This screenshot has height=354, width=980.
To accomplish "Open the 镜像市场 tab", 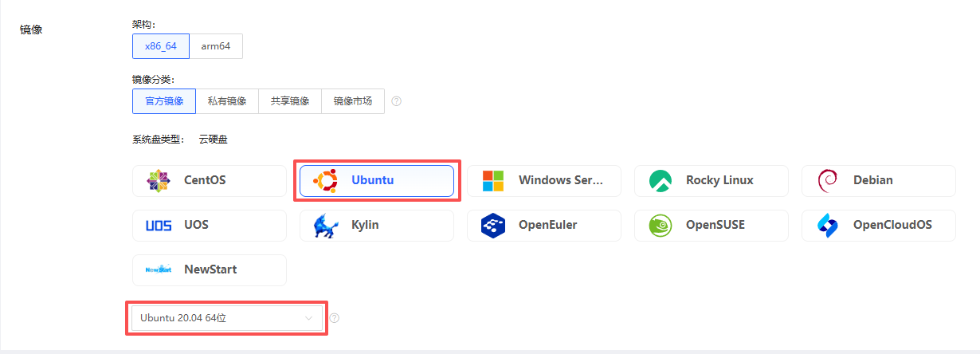I will point(353,101).
